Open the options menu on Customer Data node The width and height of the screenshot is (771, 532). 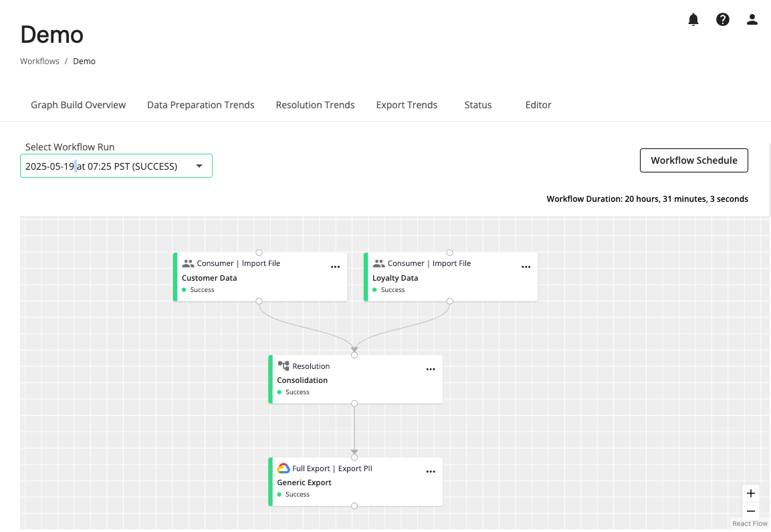click(x=335, y=267)
